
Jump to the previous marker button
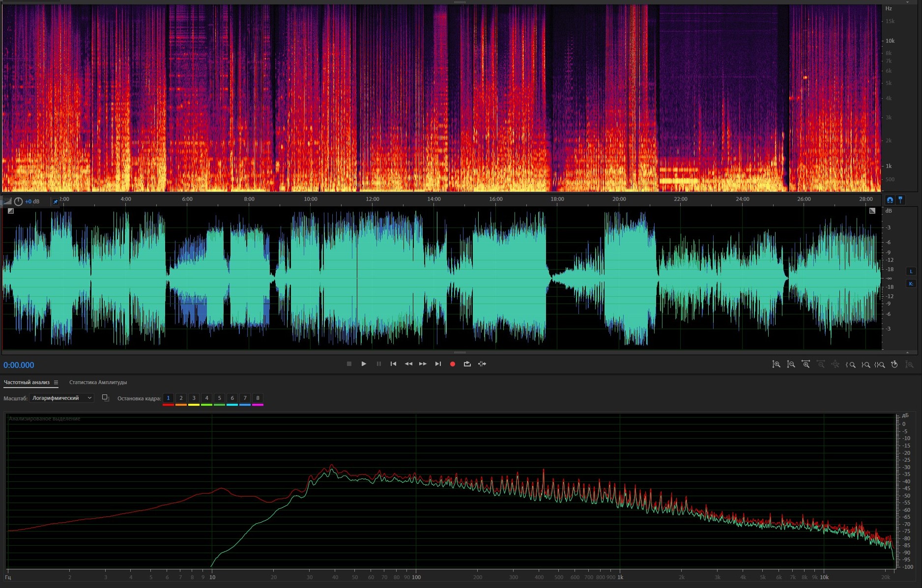[393, 364]
